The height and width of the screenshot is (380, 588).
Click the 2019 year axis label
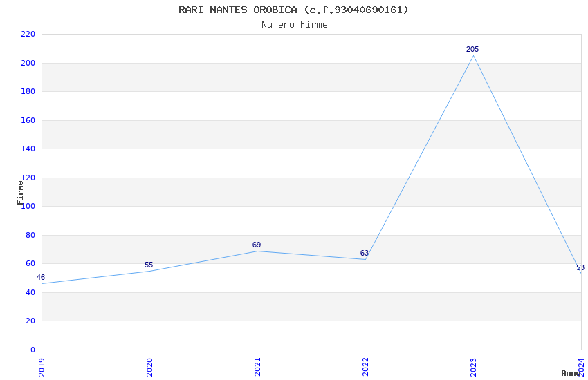42,368
